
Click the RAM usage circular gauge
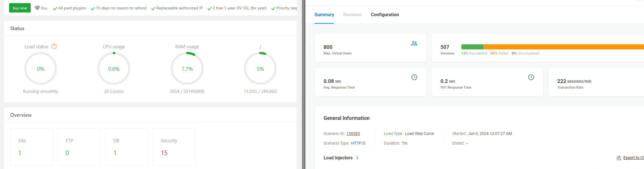click(x=187, y=69)
